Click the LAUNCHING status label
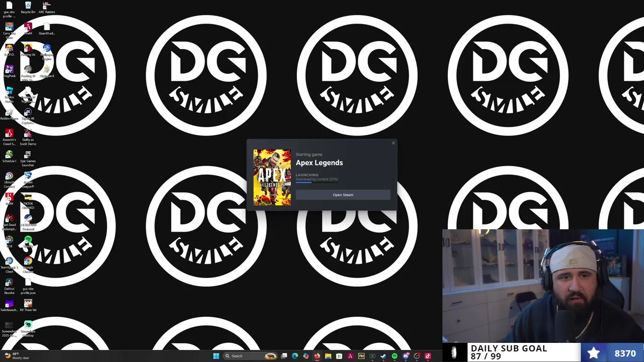The height and width of the screenshot is (362, 644). click(x=307, y=175)
